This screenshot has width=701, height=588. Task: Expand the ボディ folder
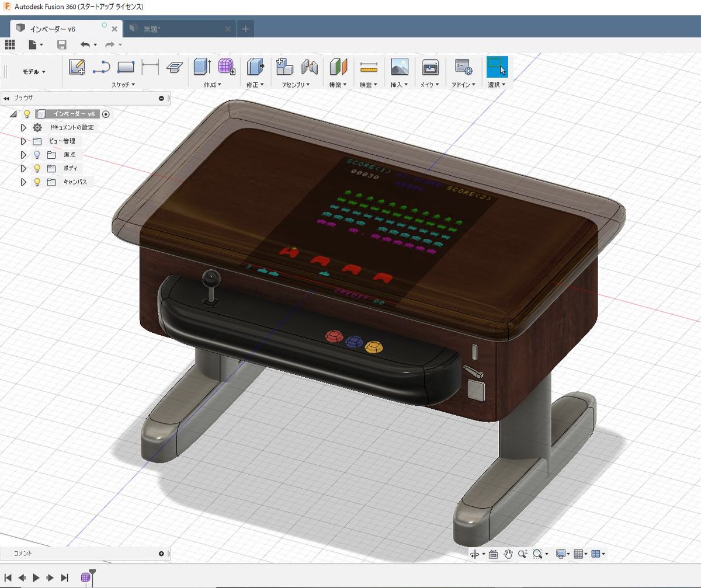pos(23,168)
